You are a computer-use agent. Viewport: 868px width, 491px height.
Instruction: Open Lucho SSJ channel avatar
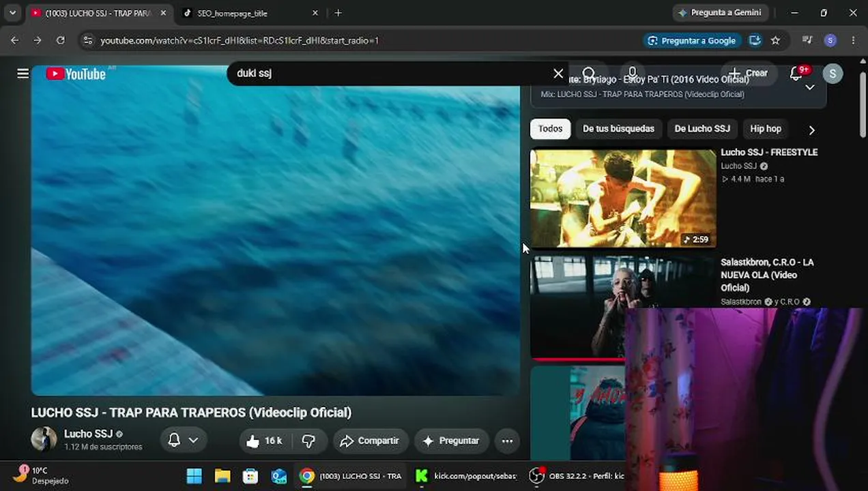44,440
